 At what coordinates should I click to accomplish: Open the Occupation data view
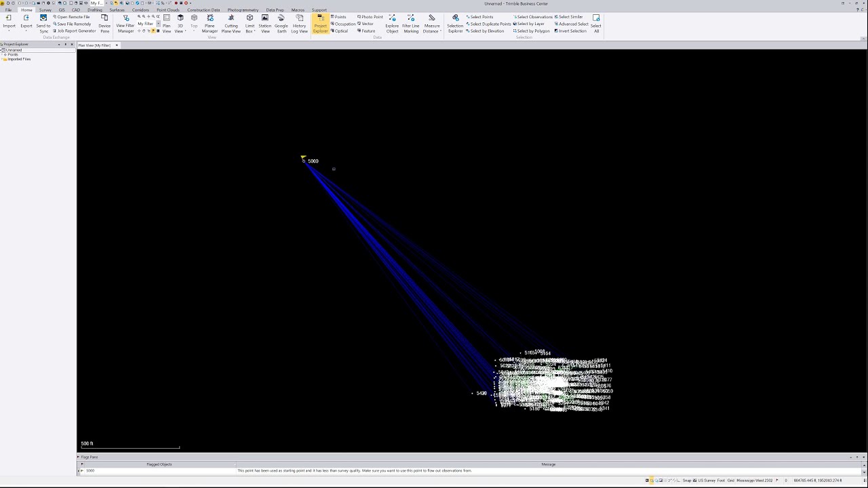(x=343, y=24)
